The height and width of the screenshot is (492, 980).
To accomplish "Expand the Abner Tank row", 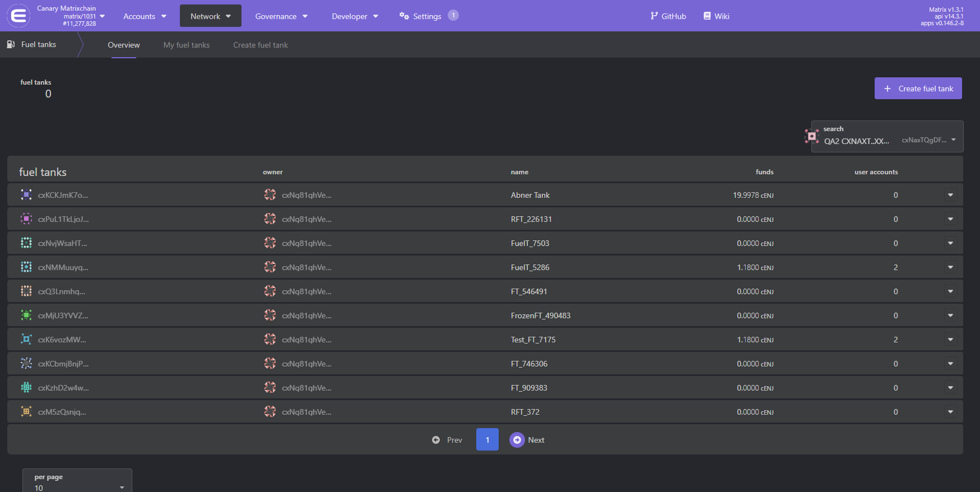I will 950,195.
